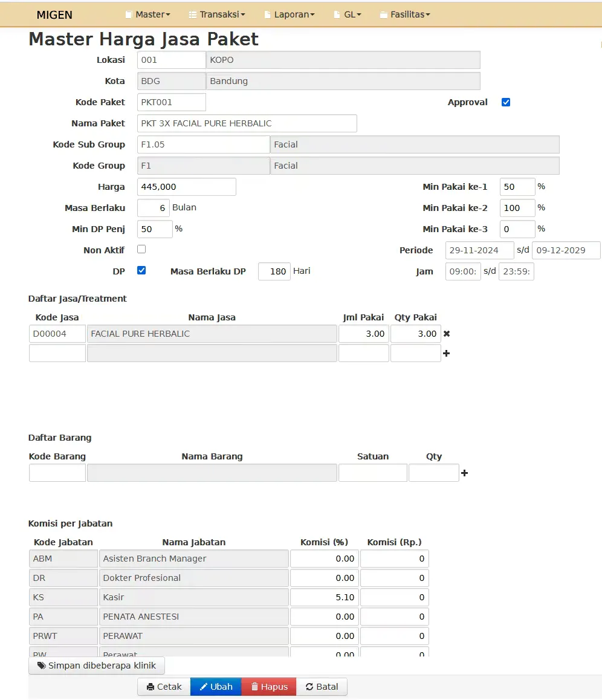Edit Komisi (%) for Asisten Branch Manager
Viewport: 602px width, 700px height.
(x=325, y=559)
